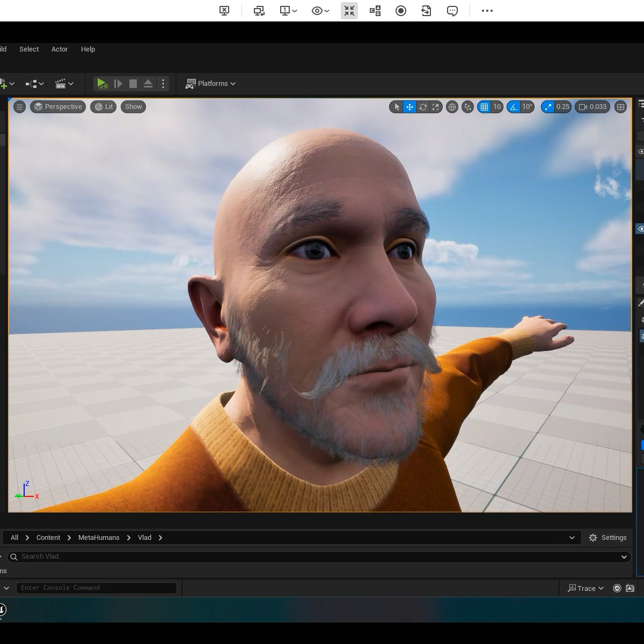Open monitor 1 selection dropdown
This screenshot has height=644, width=644.
(289, 11)
